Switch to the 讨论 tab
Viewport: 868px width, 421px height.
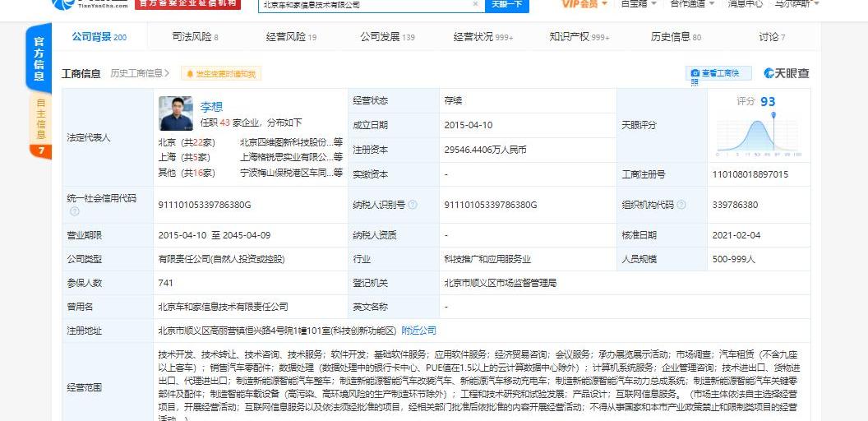[x=772, y=37]
